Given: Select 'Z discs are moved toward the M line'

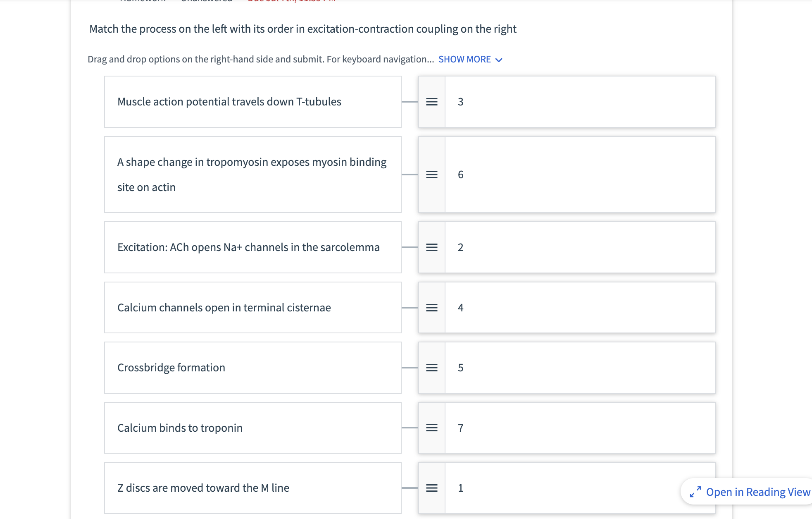Looking at the screenshot, I should click(x=252, y=488).
